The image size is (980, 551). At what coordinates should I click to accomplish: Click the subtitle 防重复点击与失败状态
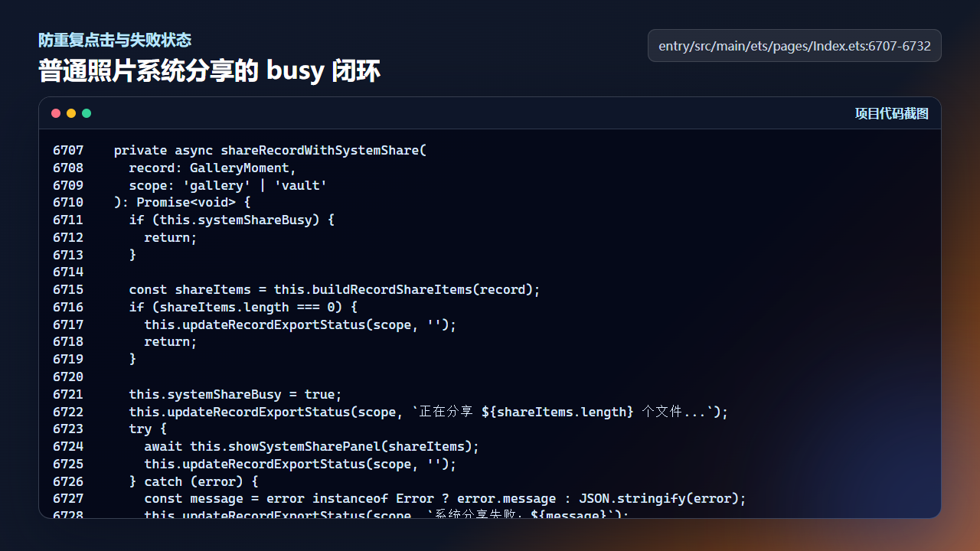point(115,40)
